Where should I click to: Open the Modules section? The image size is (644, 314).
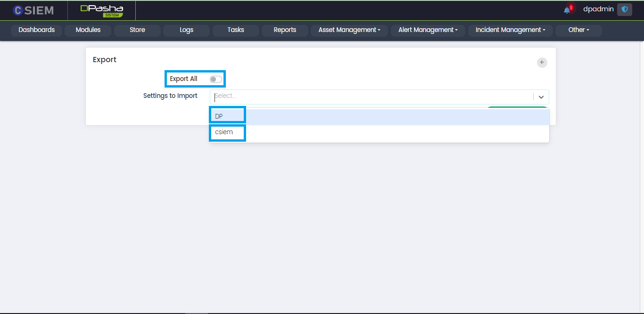point(88,30)
